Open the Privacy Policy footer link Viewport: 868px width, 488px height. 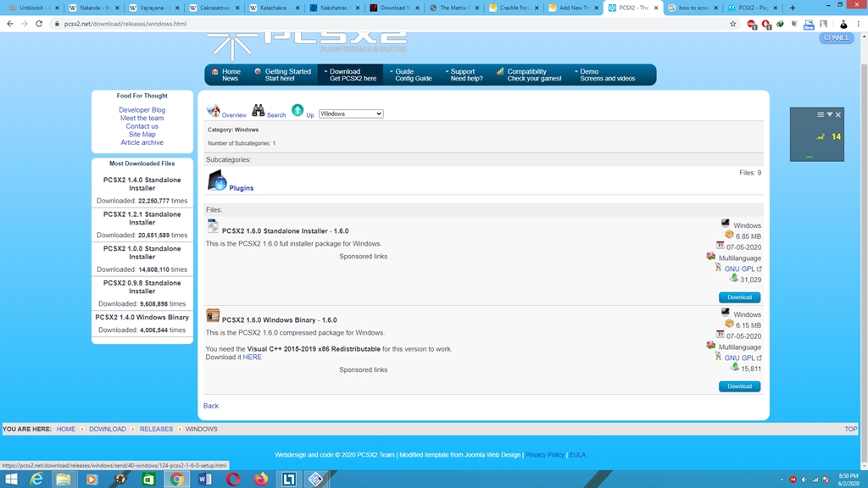click(545, 455)
